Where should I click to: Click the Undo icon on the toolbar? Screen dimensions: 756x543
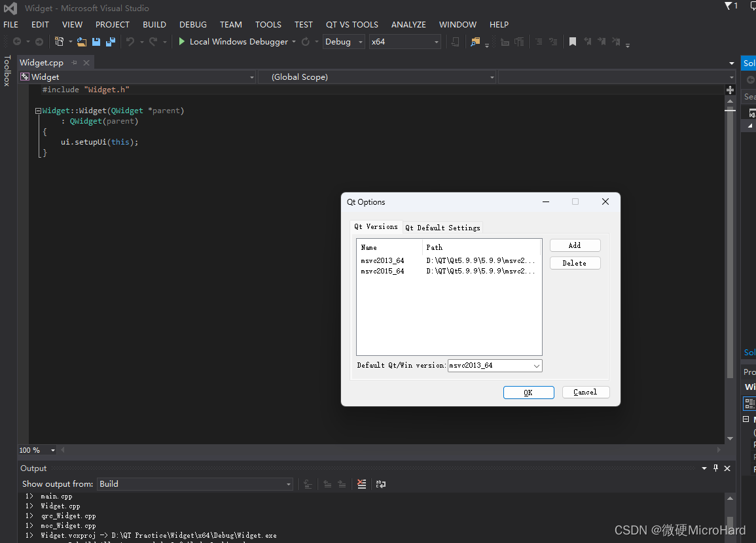(x=132, y=41)
